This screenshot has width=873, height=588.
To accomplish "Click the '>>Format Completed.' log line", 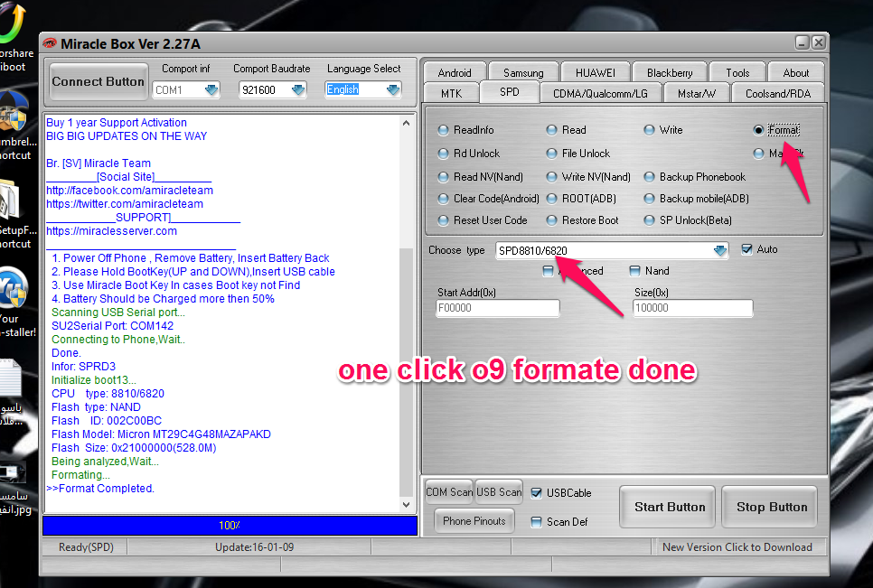I will coord(100,489).
